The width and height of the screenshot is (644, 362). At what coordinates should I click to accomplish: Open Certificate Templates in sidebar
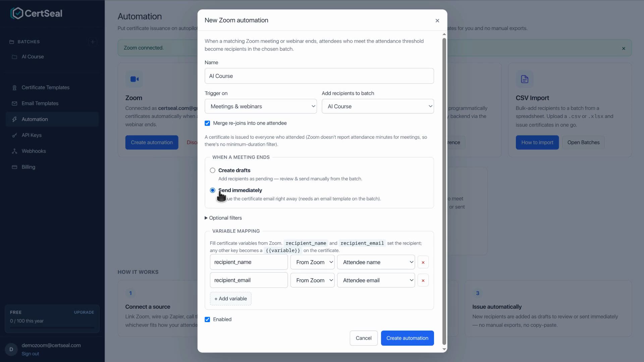coord(52,87)
